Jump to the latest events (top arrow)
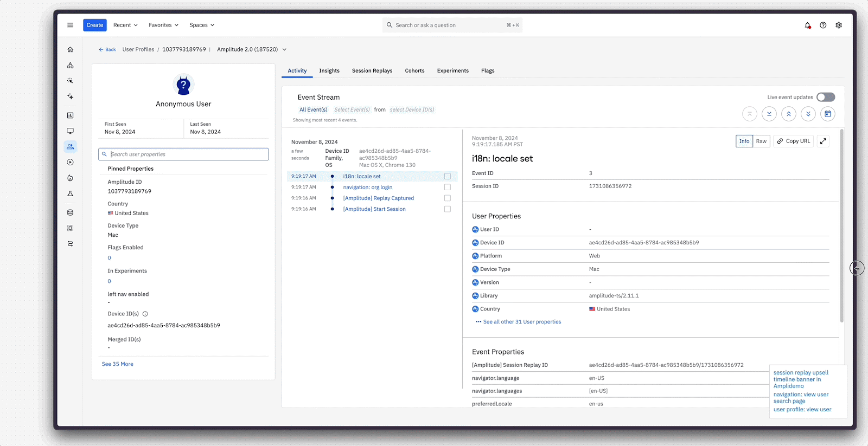868x446 pixels. (x=750, y=114)
